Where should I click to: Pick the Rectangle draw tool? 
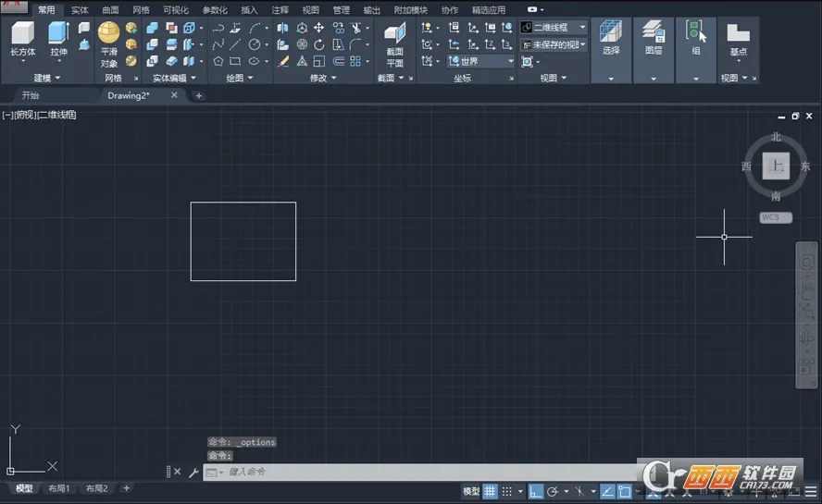(235, 61)
